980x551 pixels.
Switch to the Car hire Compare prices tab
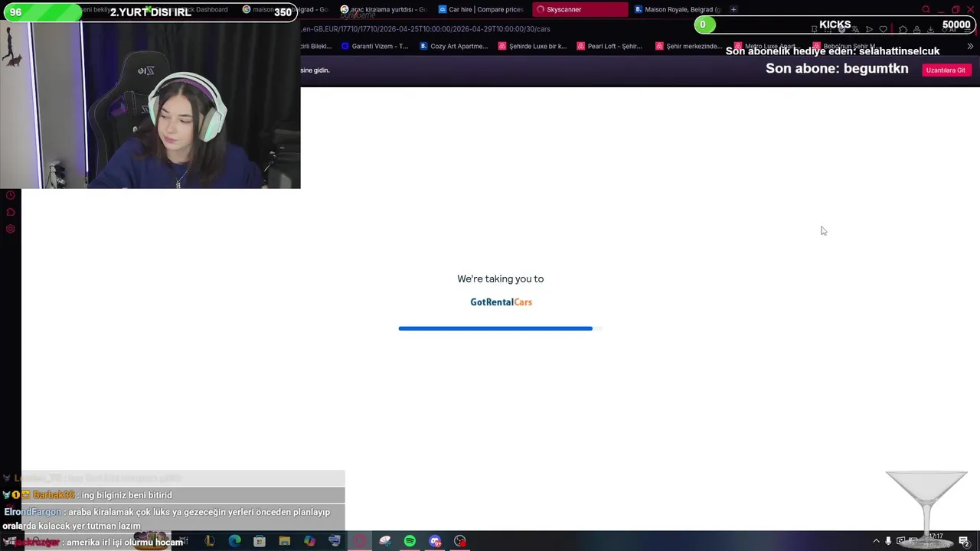tap(482, 9)
